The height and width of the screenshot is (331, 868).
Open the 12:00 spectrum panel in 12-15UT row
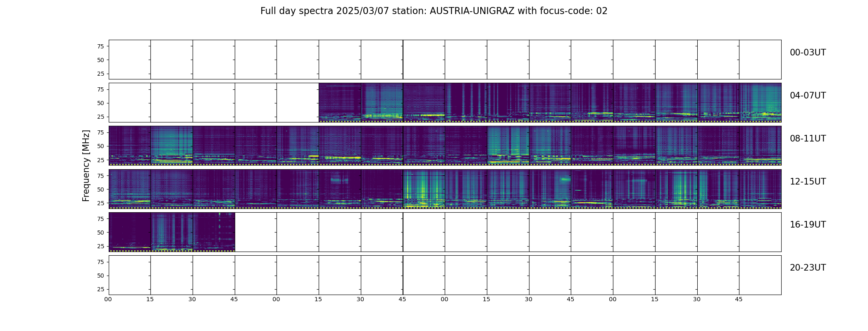[129, 189]
